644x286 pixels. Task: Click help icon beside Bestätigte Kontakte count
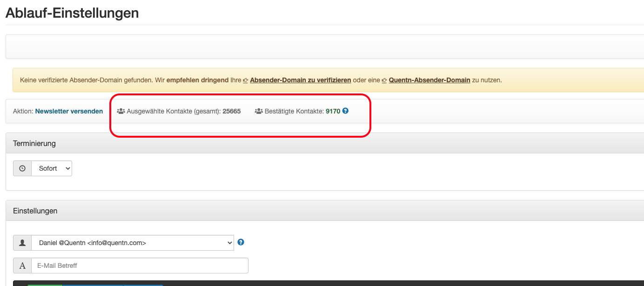tap(345, 111)
